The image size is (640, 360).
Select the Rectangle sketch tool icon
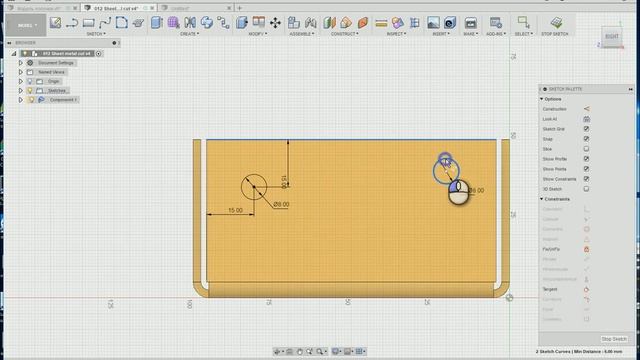click(x=89, y=22)
